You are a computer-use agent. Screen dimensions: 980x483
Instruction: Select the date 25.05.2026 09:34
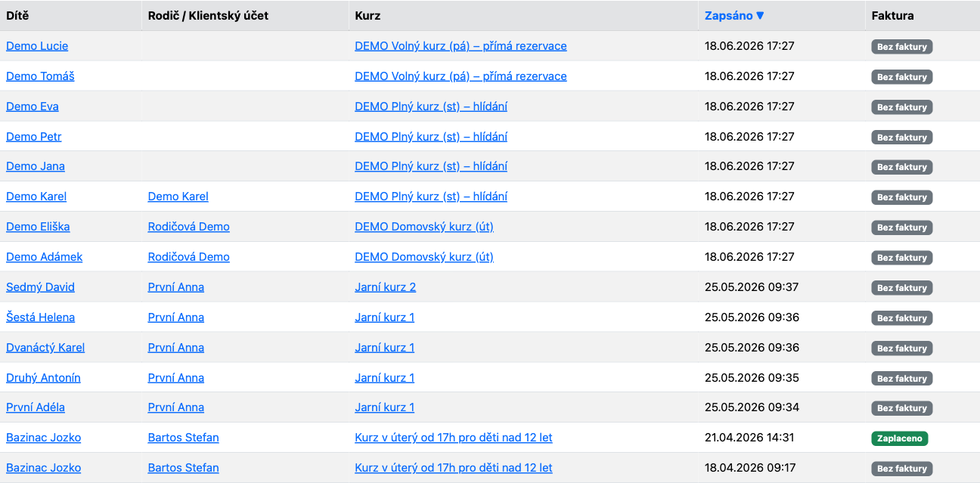pyautogui.click(x=752, y=407)
